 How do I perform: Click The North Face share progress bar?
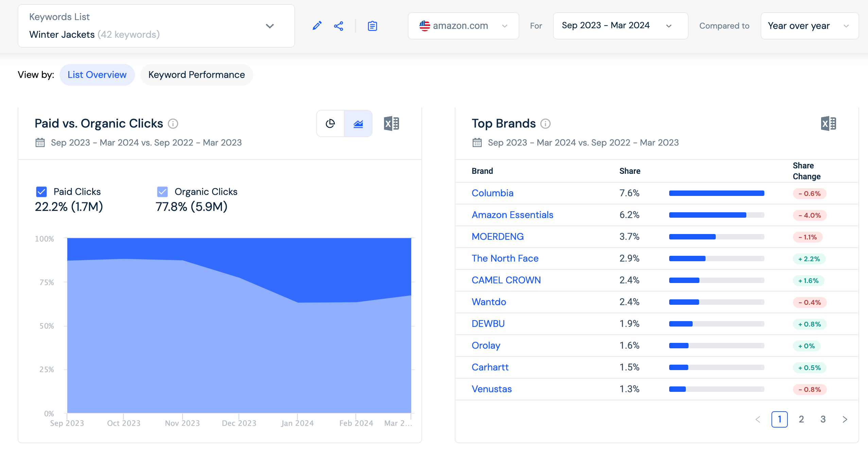(x=716, y=259)
